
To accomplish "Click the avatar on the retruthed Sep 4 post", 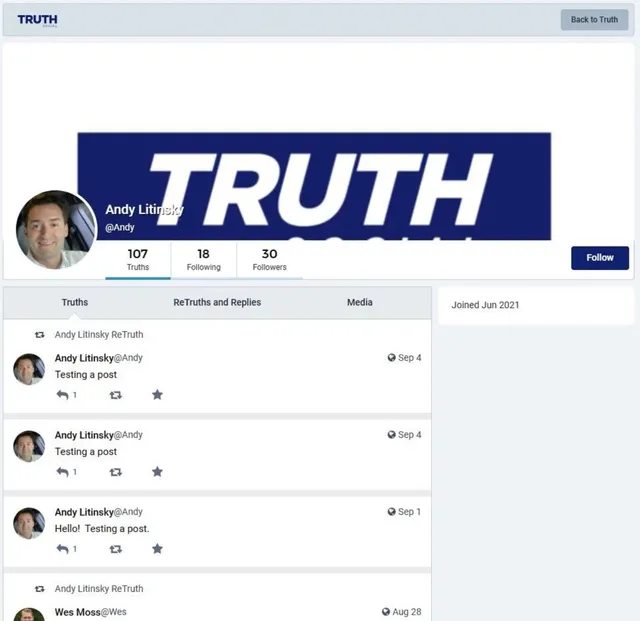I will [29, 369].
